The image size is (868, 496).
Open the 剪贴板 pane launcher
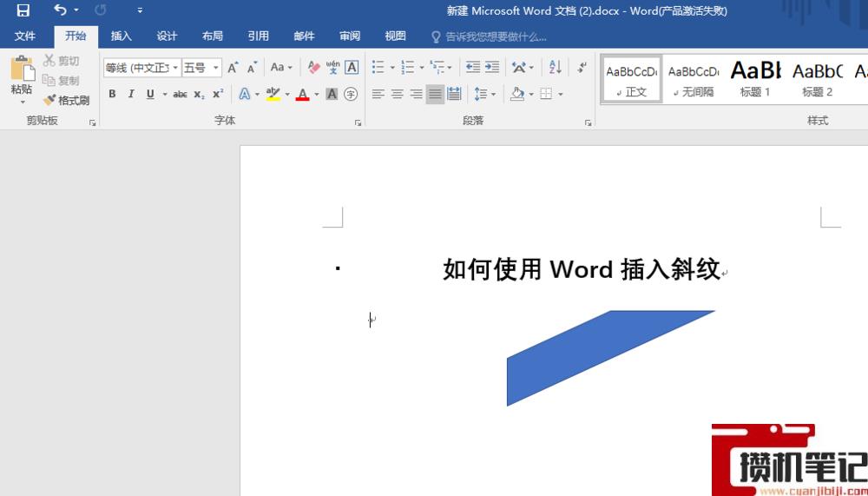click(x=92, y=123)
